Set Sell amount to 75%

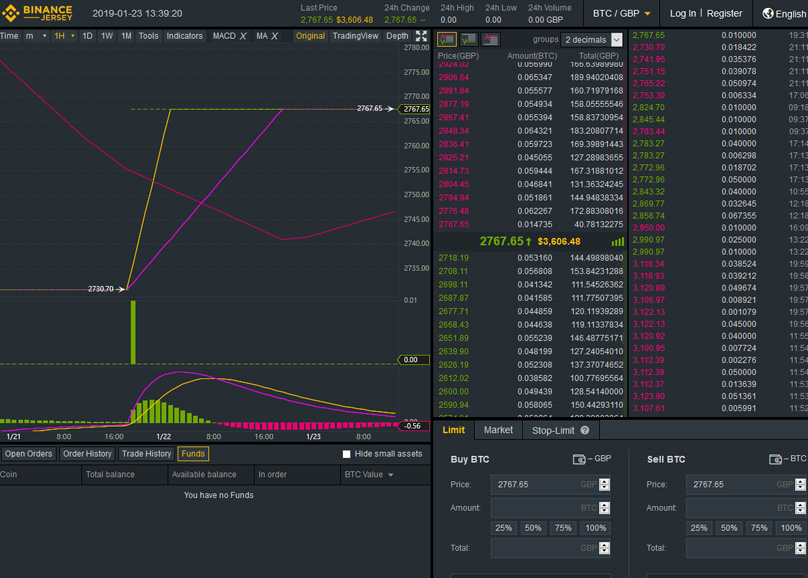pyautogui.click(x=759, y=528)
